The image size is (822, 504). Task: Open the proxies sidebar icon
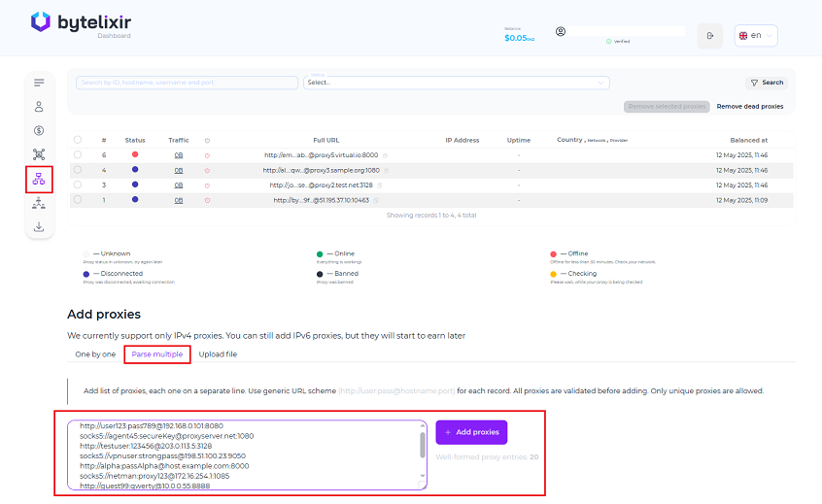click(x=39, y=180)
